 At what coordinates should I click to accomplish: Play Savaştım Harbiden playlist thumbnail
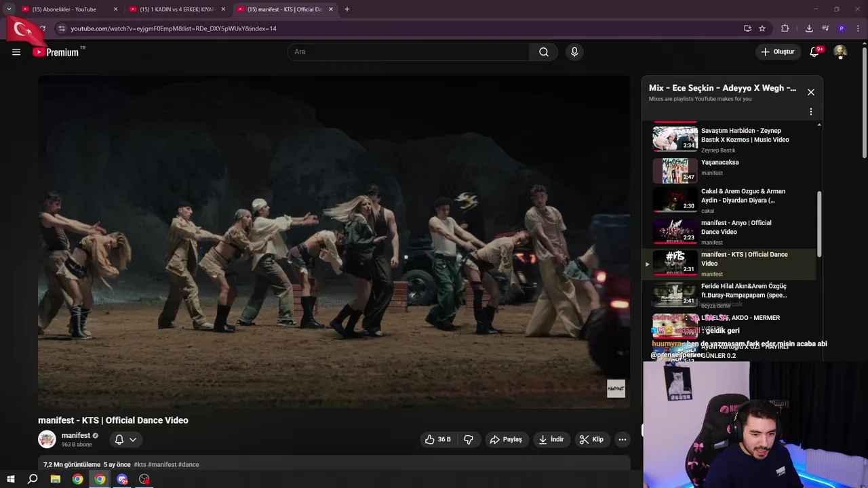pos(675,139)
